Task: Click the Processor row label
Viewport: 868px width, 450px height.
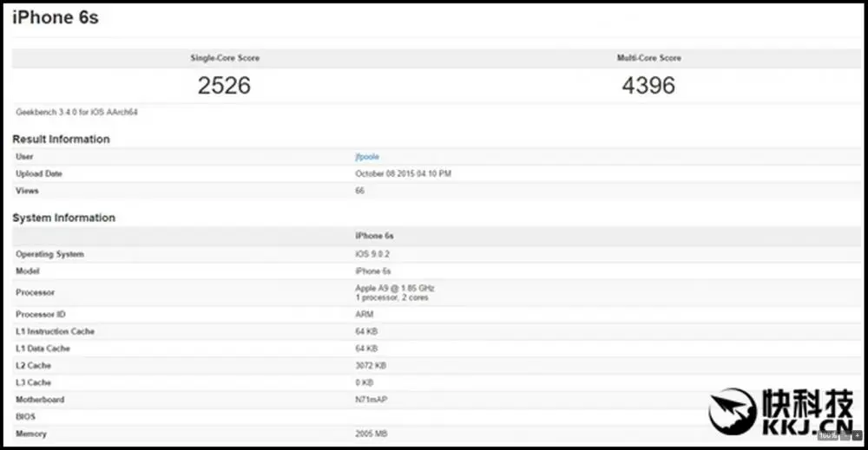Action: click(35, 292)
